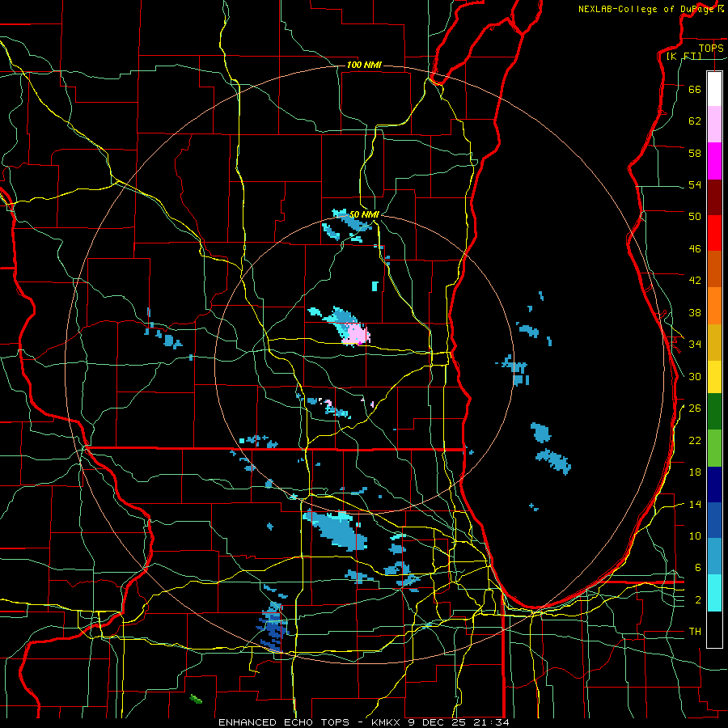This screenshot has height=728, width=728.
Task: Click the light green legend band
Action: coord(714,448)
